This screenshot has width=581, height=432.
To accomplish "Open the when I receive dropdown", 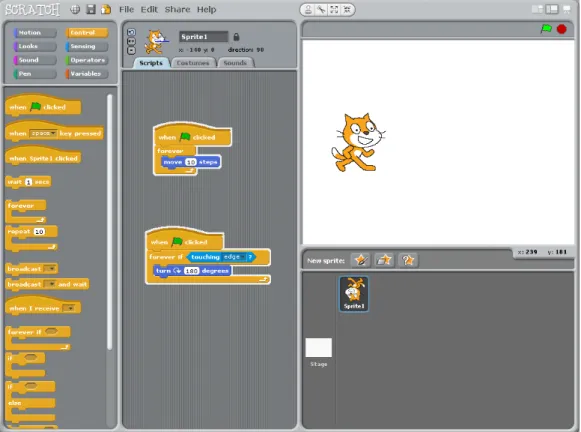I will point(69,308).
